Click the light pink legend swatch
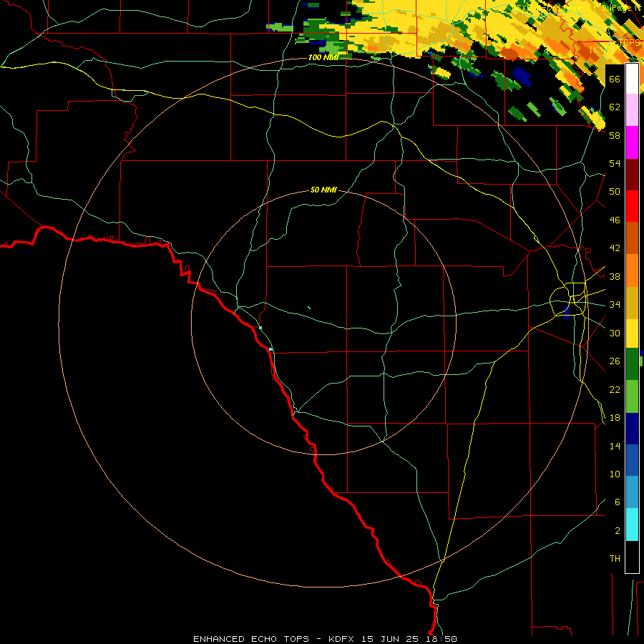Screen dimensions: 644x644 tap(632, 110)
